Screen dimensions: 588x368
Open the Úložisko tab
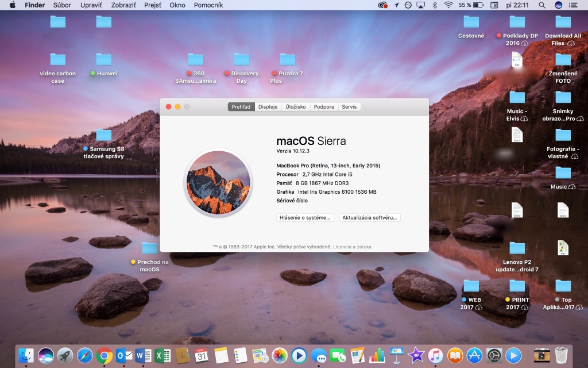coord(296,106)
